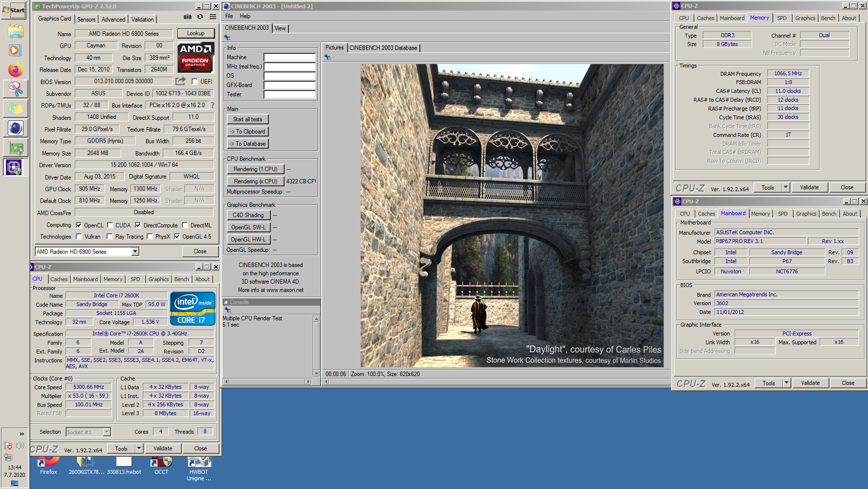Open the 330813.hwbot desktop file

[124, 466]
